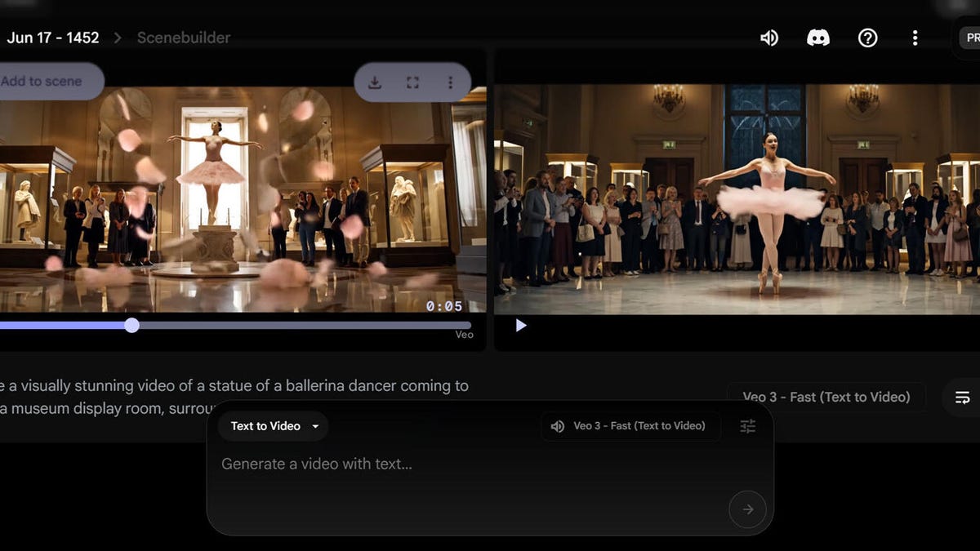Click Add to scene button
This screenshot has height=551, width=980.
click(45, 82)
